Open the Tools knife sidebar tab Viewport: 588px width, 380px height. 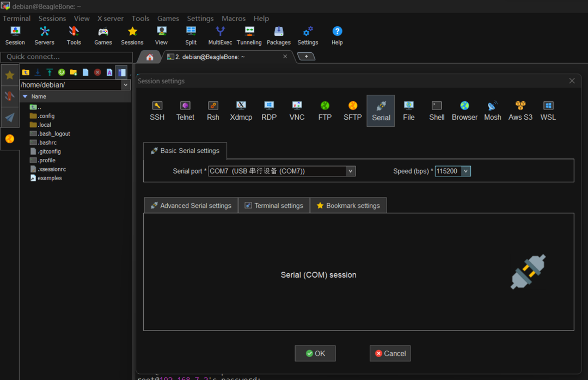tap(10, 96)
